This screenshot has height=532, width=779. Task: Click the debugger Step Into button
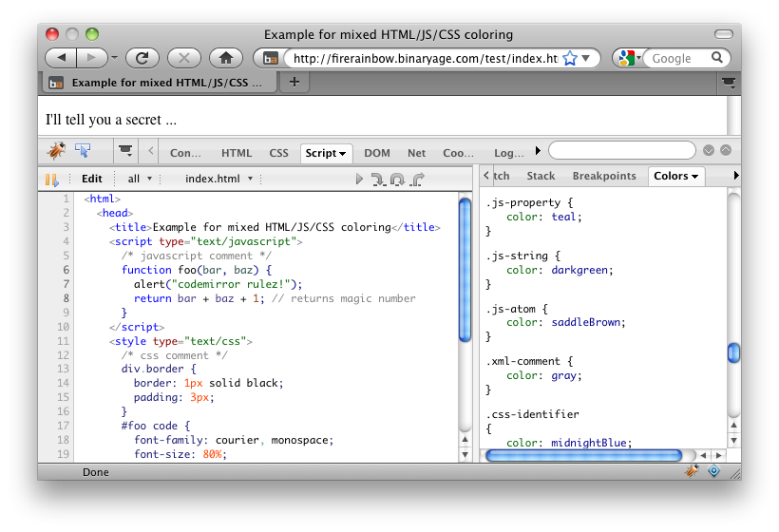pyautogui.click(x=377, y=179)
